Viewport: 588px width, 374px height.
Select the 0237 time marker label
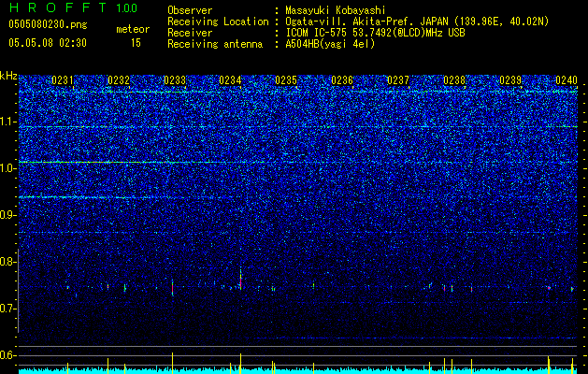398,80
